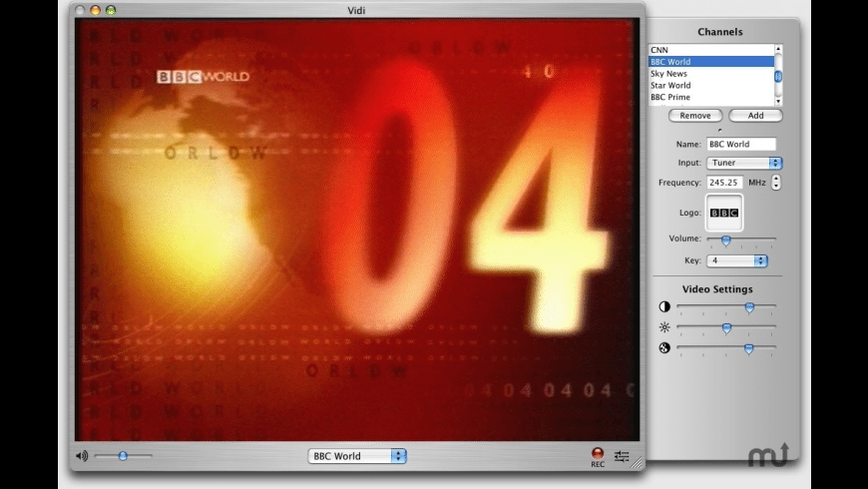This screenshot has height=489, width=868.
Task: Open the Input dropdown set to Tuner
Action: (x=744, y=163)
